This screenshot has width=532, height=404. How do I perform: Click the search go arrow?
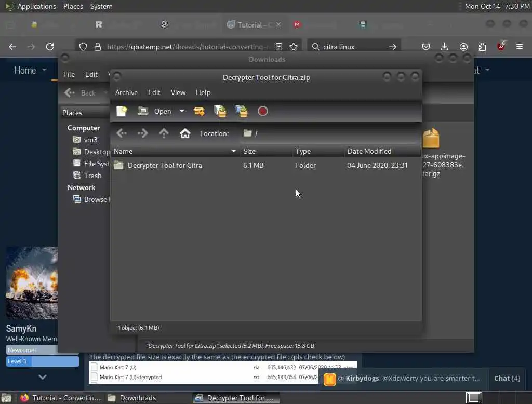(393, 47)
